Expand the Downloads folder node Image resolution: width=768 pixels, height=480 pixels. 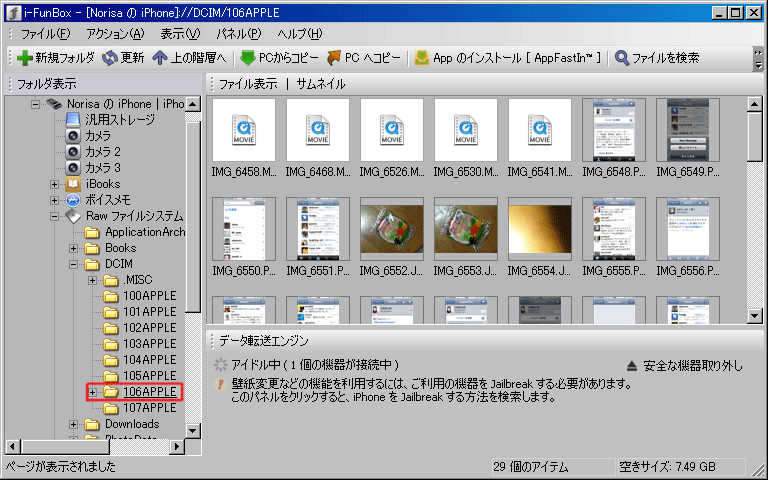click(x=73, y=425)
